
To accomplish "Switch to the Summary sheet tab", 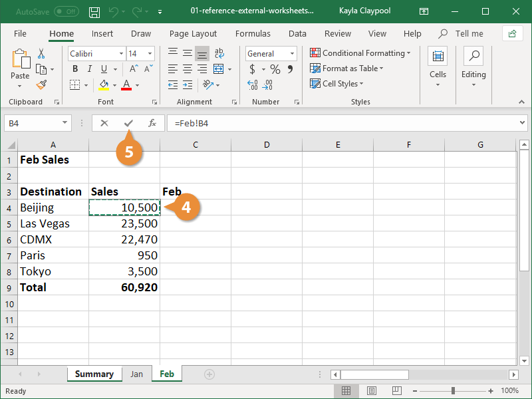I will (x=94, y=374).
